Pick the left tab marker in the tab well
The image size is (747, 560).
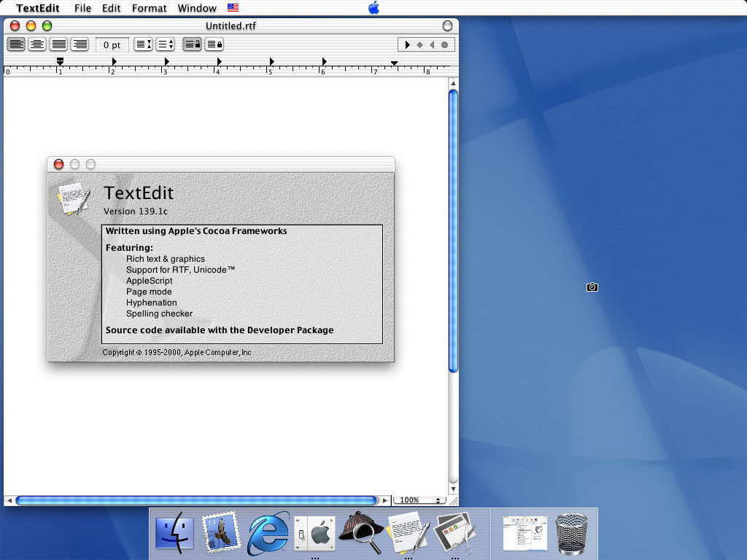click(x=407, y=44)
